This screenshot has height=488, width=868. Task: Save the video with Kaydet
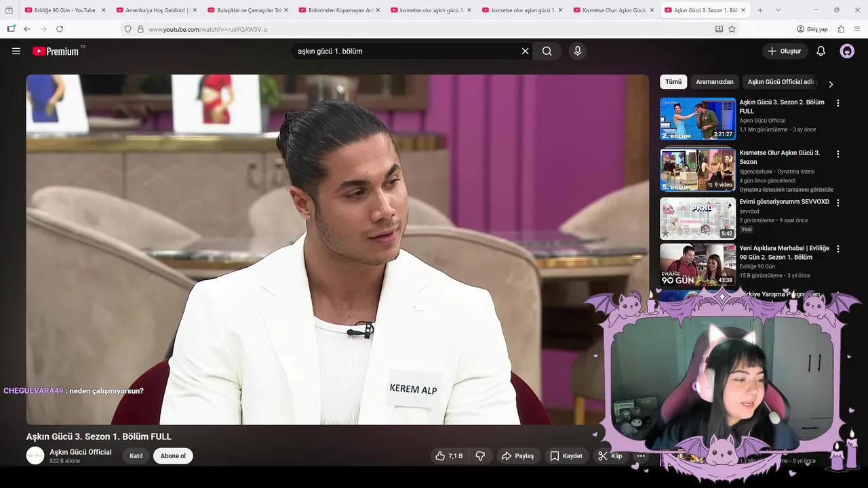(x=566, y=456)
